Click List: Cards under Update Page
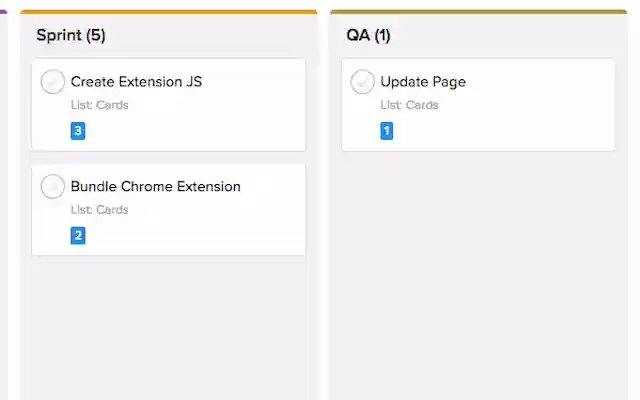The image size is (640, 400). coord(409,105)
